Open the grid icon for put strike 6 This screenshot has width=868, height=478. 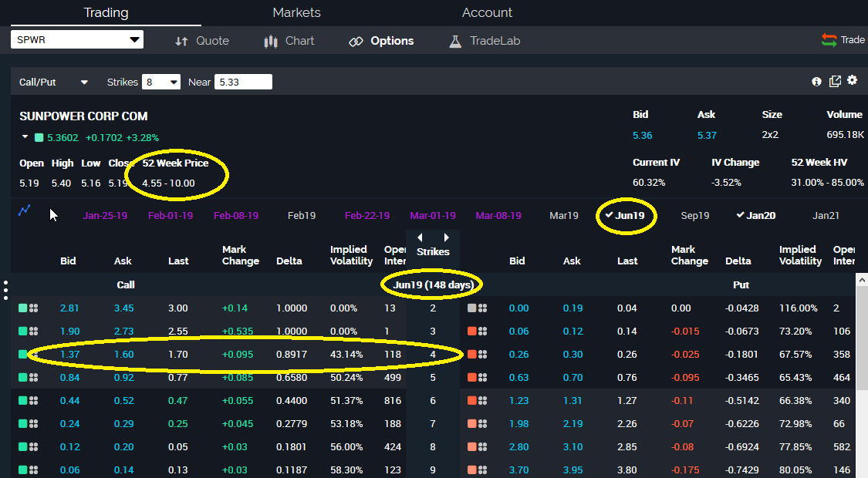click(483, 401)
